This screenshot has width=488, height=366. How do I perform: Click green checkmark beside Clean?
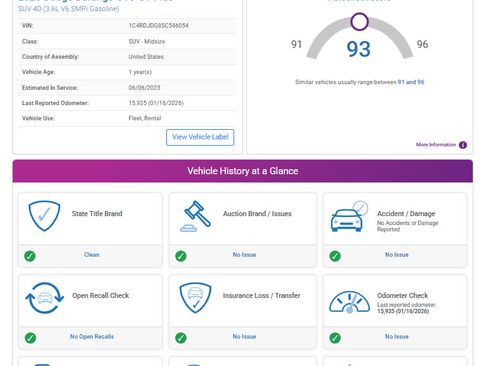[30, 256]
